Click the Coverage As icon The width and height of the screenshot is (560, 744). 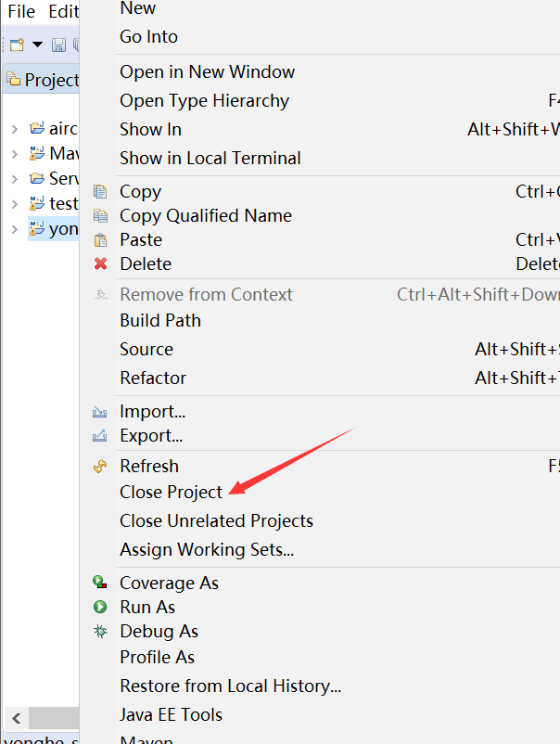point(100,584)
